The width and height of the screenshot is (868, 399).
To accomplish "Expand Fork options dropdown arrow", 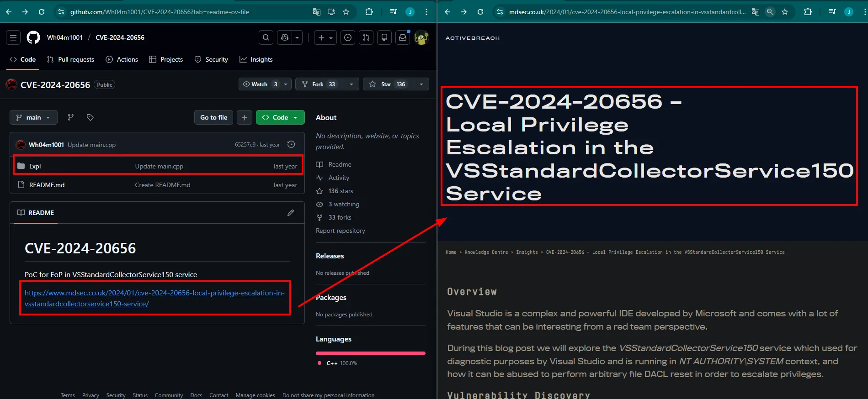I will (x=351, y=84).
